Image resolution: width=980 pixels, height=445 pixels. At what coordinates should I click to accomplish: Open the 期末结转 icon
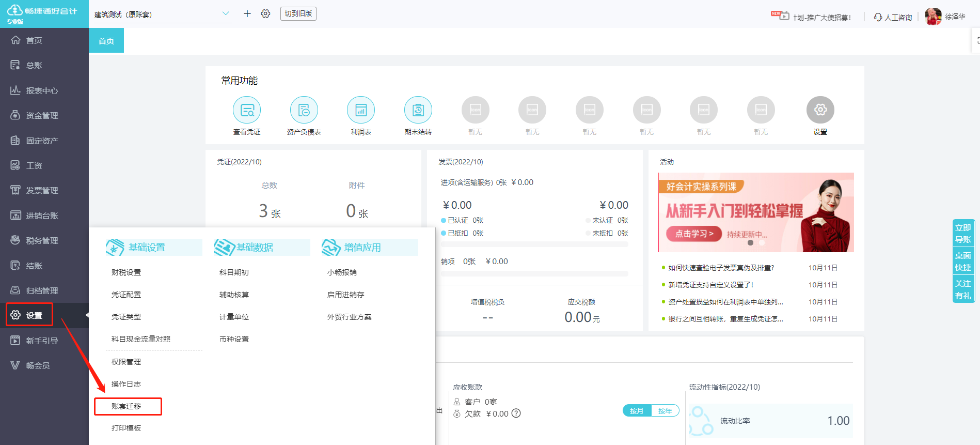click(x=418, y=110)
